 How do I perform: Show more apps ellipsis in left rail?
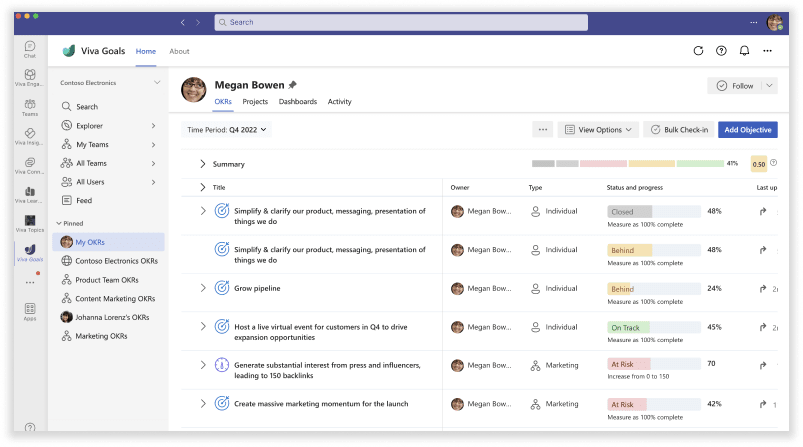coord(30,282)
